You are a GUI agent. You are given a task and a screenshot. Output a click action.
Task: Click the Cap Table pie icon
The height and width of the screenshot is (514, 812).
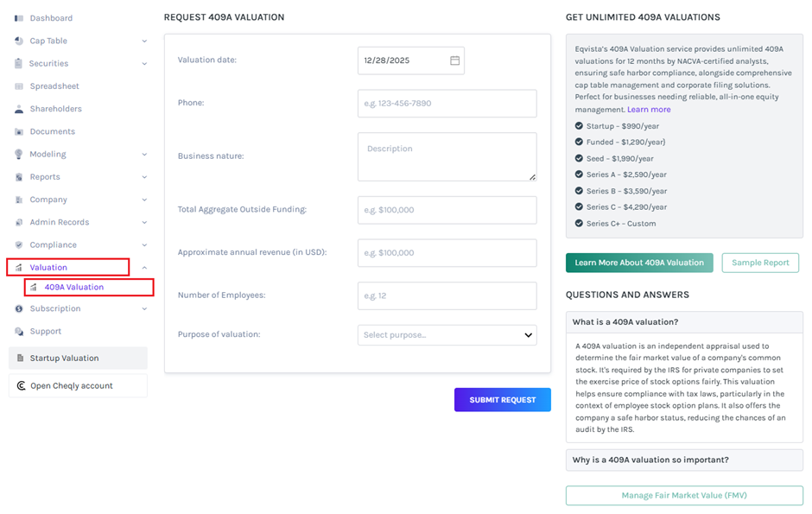[x=19, y=41]
